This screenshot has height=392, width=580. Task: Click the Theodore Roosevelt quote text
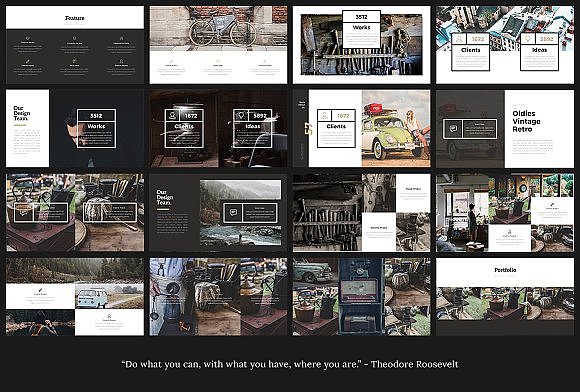click(x=290, y=364)
